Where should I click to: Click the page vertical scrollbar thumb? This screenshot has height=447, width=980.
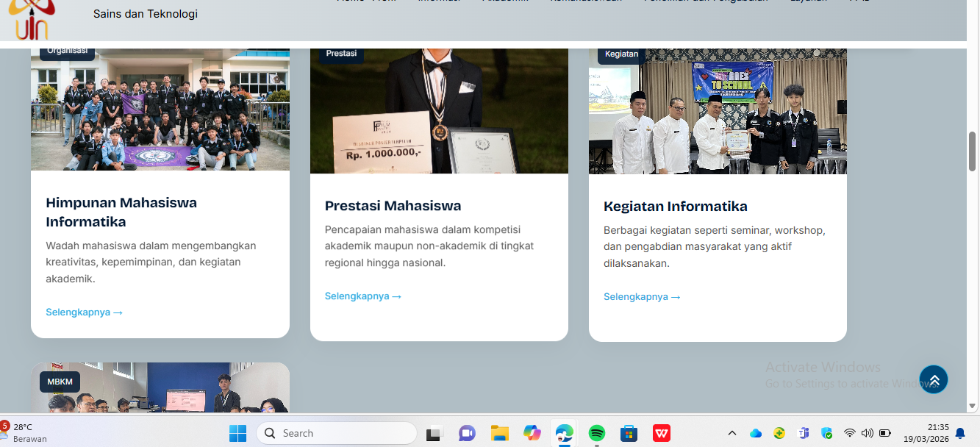973,151
